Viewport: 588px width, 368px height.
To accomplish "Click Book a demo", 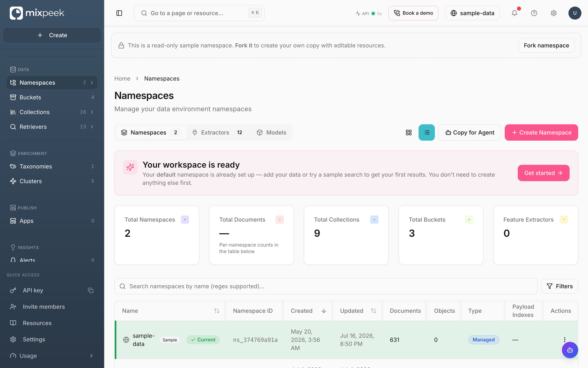I will click(413, 13).
